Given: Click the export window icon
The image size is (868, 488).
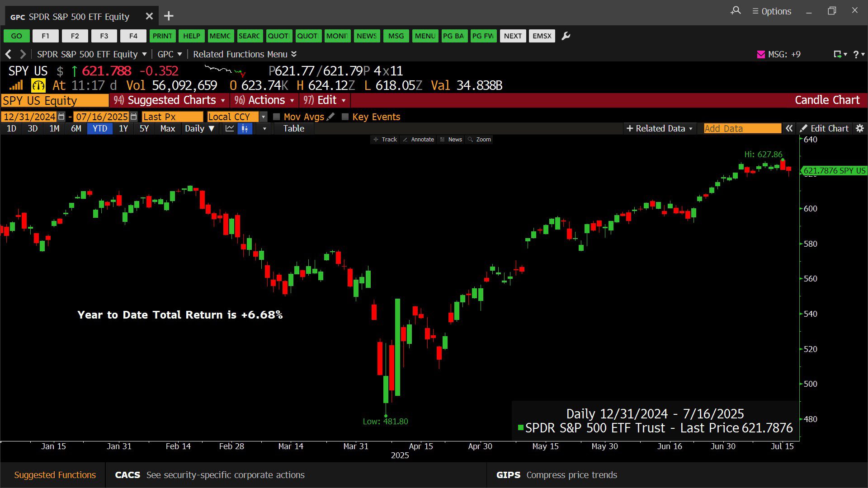Looking at the screenshot, I should 838,54.
